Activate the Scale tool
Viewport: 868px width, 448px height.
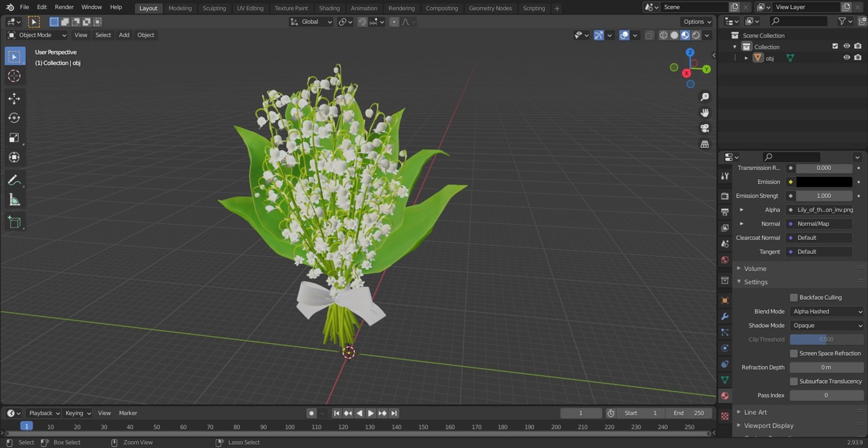14,138
